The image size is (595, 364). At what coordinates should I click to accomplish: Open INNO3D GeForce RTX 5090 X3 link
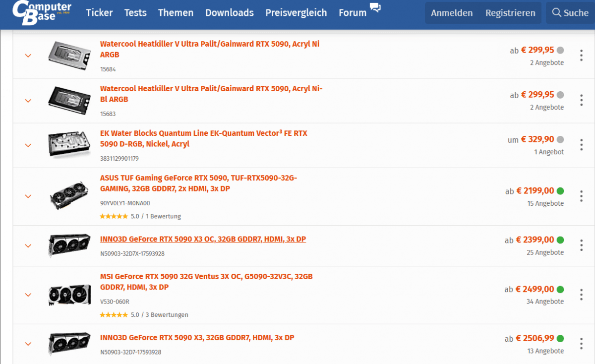point(197,338)
